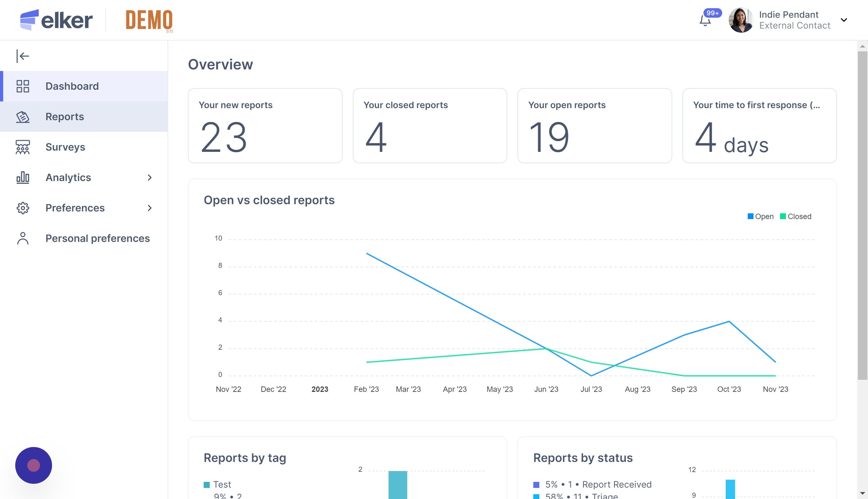
Task: Click the Reports document icon
Action: point(23,117)
